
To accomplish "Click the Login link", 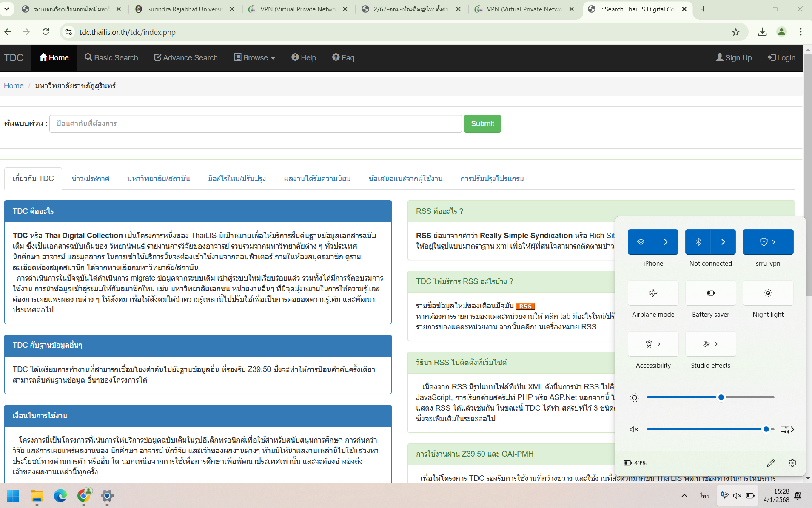I will tap(781, 58).
